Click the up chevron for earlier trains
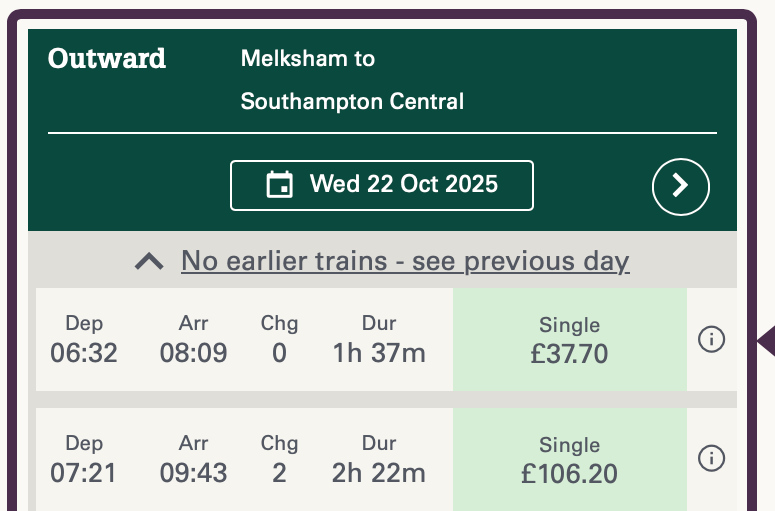Image resolution: width=775 pixels, height=511 pixels. point(149,262)
